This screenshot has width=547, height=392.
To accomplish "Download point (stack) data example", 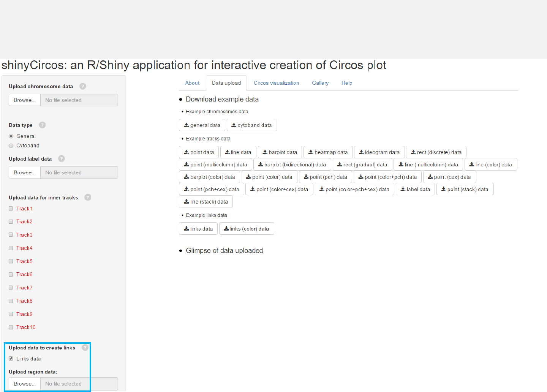I will [465, 189].
